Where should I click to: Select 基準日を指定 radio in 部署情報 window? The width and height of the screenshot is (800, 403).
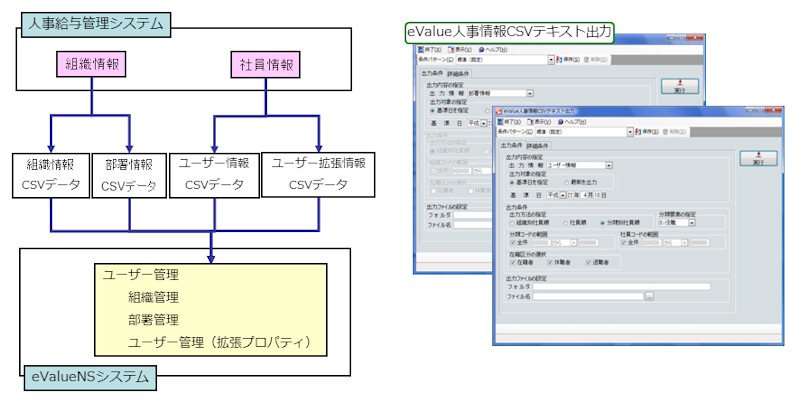click(x=433, y=110)
